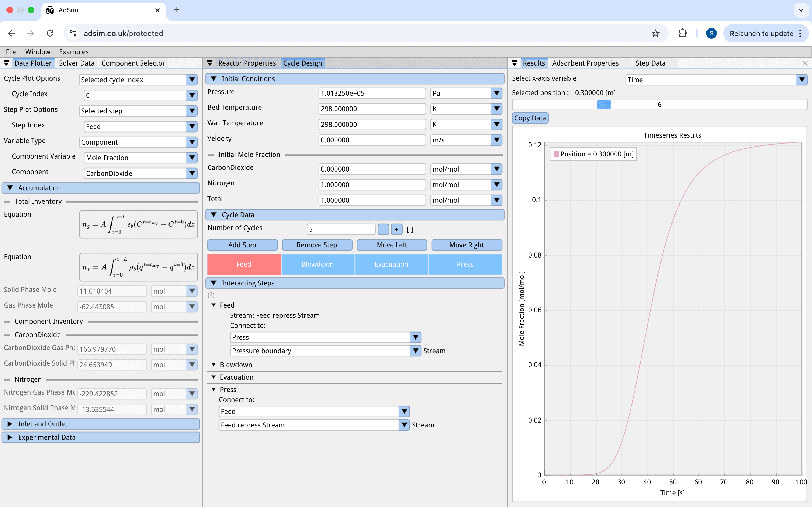Increase number of cycles with plus
The width and height of the screenshot is (812, 507).
coord(396,229)
